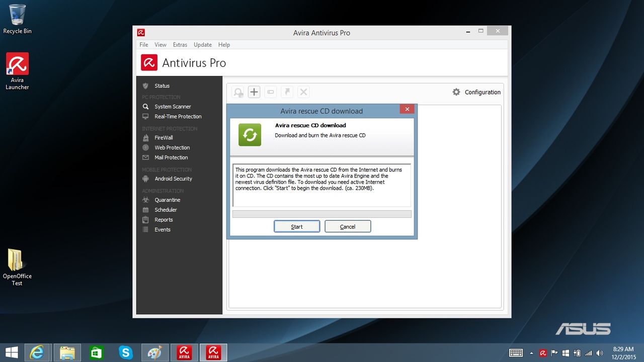
Task: Show Events in the sidebar
Action: point(163,230)
